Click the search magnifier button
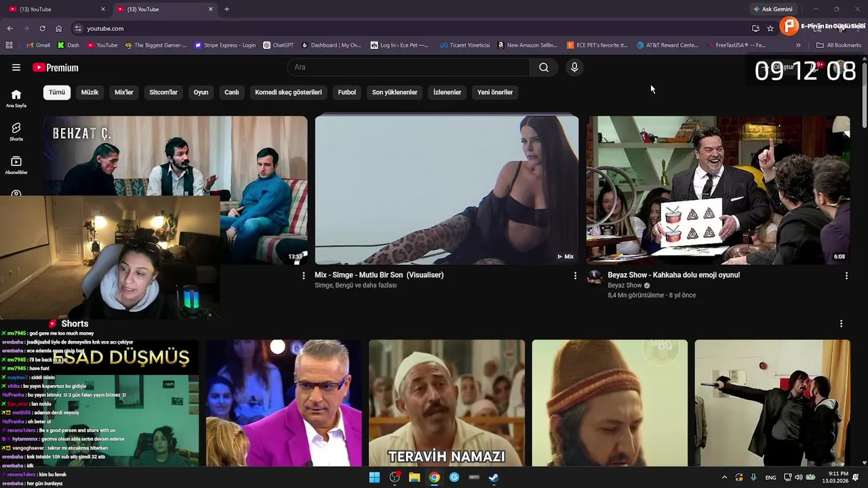 544,67
